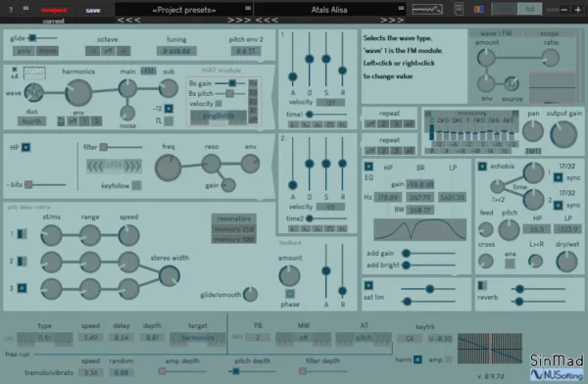588x384 pixels.
Task: Toggle the feedback phase button
Action: [290, 293]
